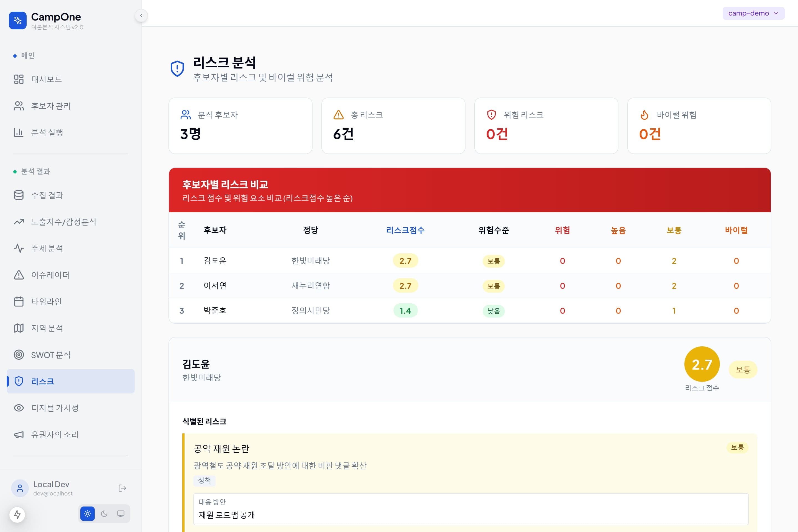The width and height of the screenshot is (798, 532).
Task: Click the 정책 tag
Action: (204, 480)
